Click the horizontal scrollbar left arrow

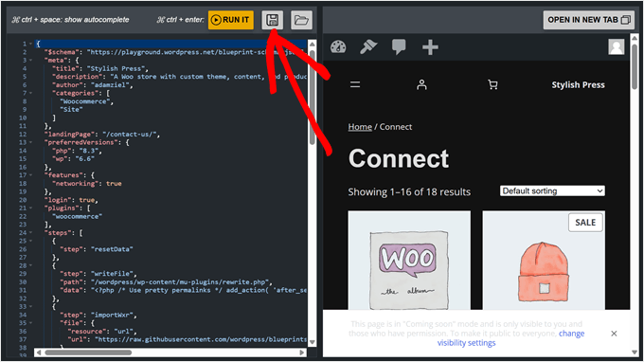coord(39,353)
